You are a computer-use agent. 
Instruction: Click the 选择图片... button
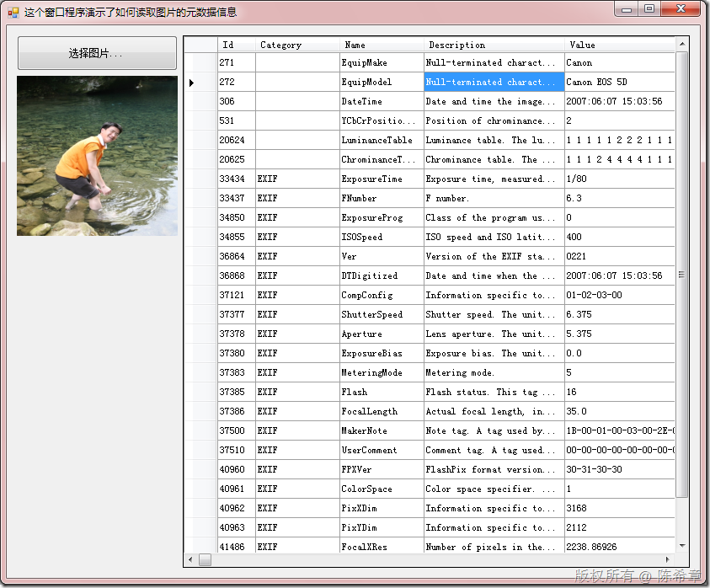pos(97,53)
